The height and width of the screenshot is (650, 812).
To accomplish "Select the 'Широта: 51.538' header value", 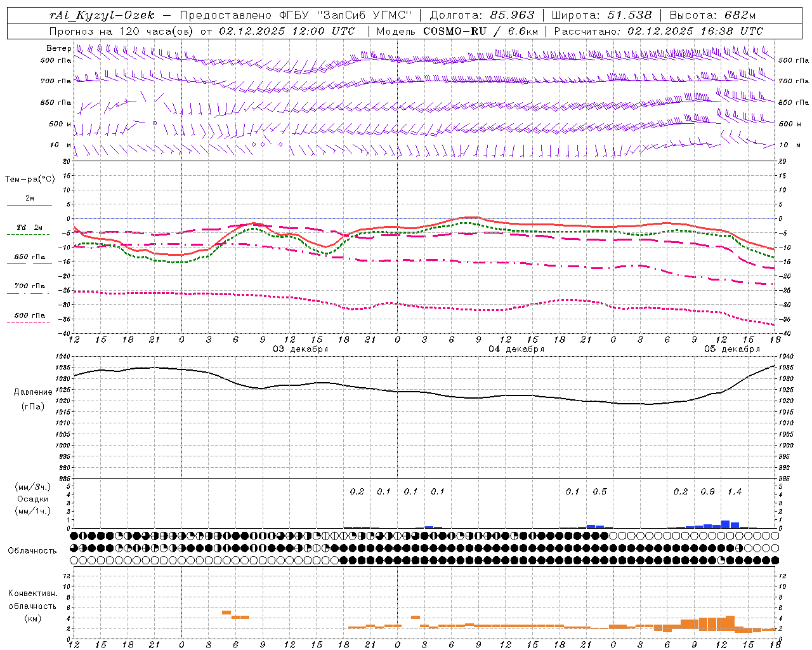I will 601,15.
